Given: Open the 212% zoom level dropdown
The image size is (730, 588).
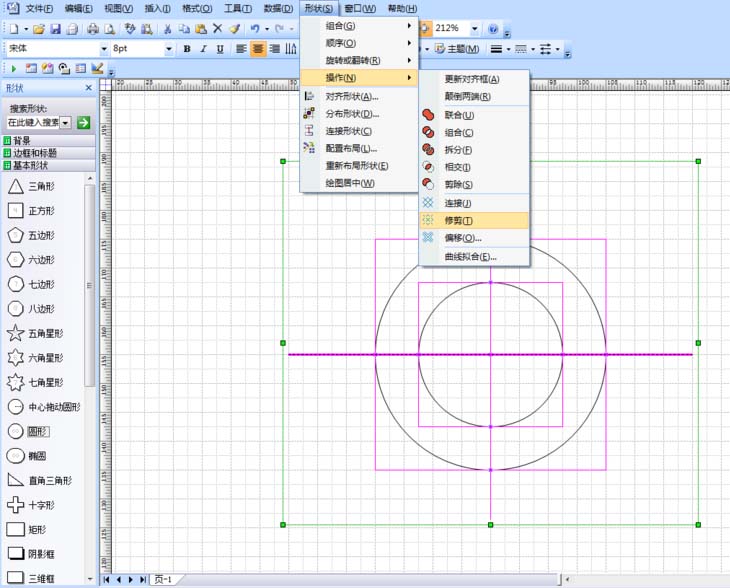Looking at the screenshot, I should coord(474,29).
